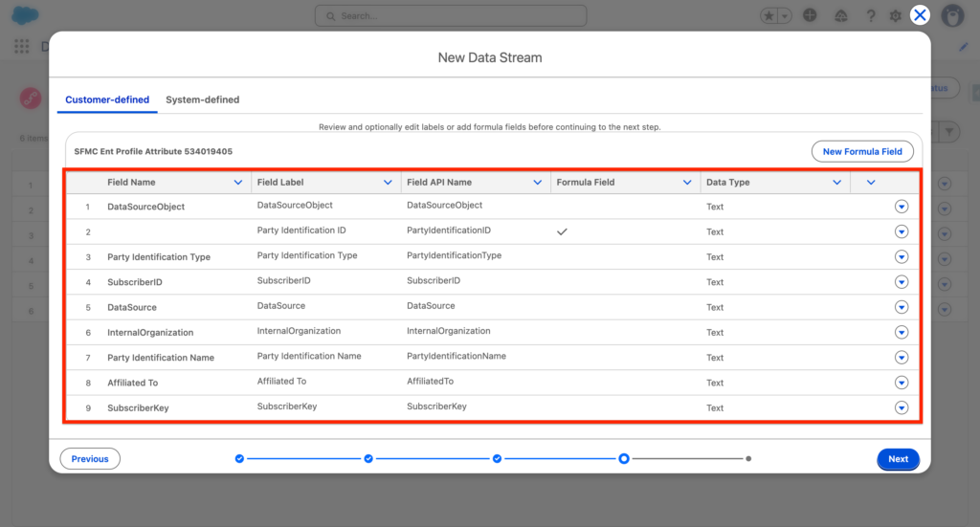Click the Salesforce cloud logo

[x=24, y=16]
